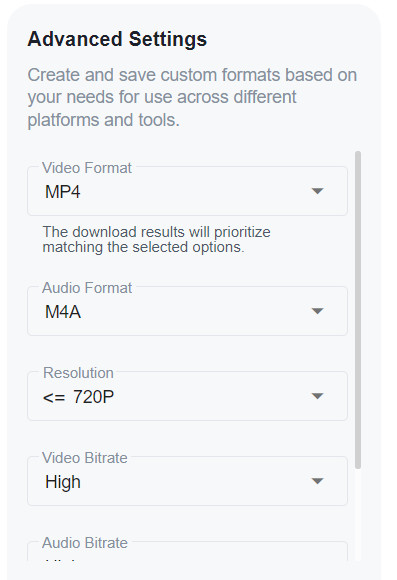
Task: Open the Resolution selector showing 720P
Action: click(187, 396)
